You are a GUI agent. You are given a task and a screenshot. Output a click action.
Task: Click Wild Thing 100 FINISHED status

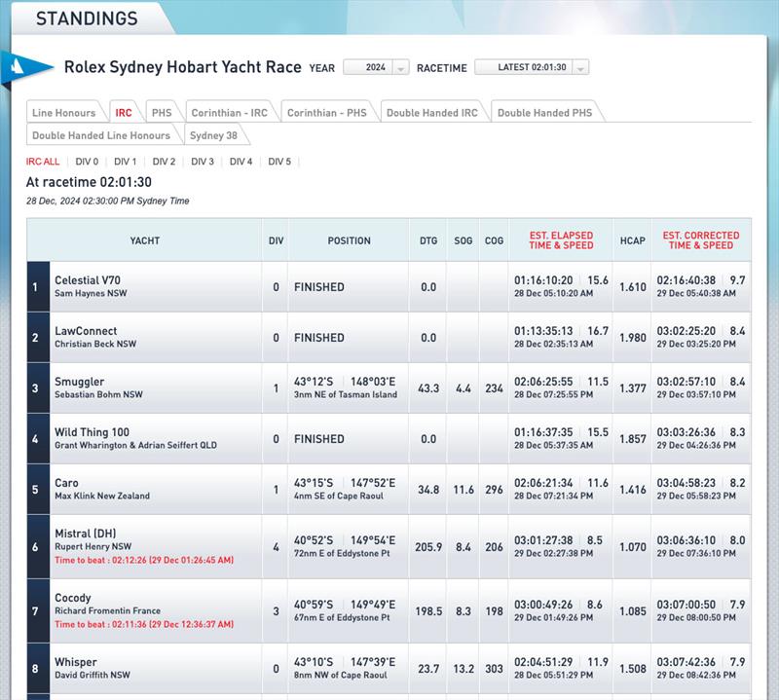pos(319,439)
